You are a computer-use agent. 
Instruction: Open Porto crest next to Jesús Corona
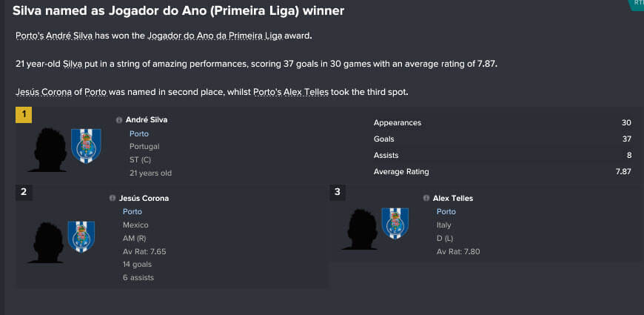point(81,236)
